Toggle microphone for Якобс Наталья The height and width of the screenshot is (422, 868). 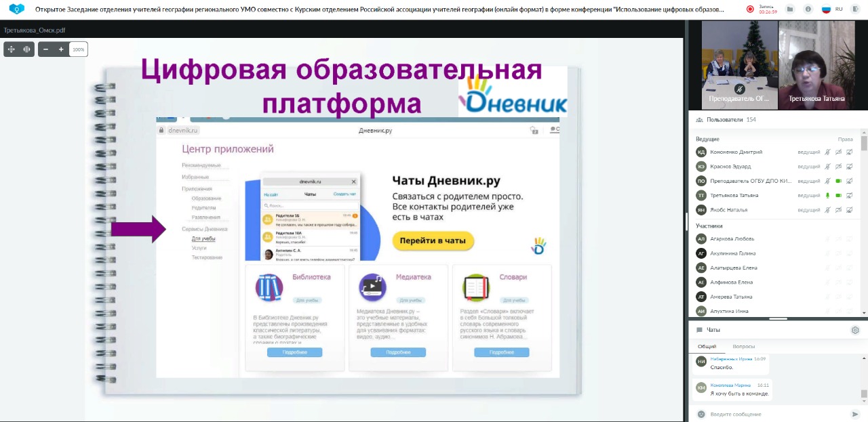click(827, 210)
